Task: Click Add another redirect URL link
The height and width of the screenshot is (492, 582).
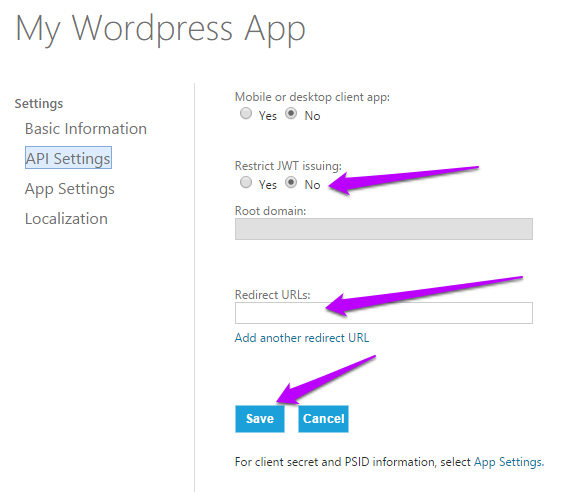Action: pyautogui.click(x=302, y=338)
